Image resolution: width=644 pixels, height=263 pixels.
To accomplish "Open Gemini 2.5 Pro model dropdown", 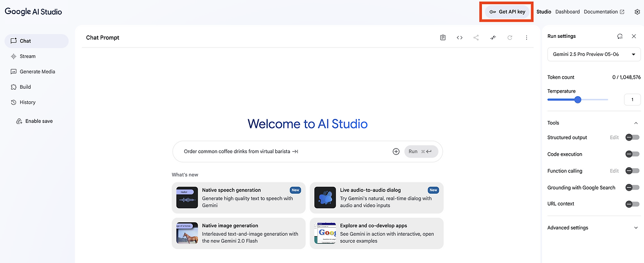I will point(594,54).
